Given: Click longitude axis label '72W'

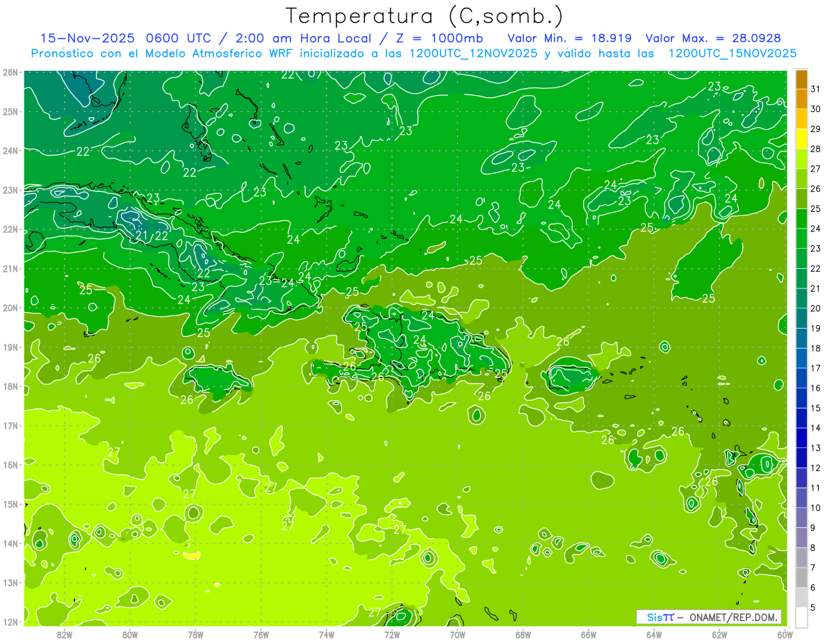Looking at the screenshot, I should pyautogui.click(x=392, y=634).
